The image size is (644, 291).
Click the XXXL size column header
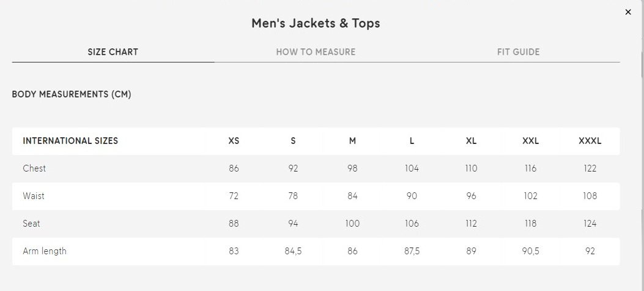point(590,141)
